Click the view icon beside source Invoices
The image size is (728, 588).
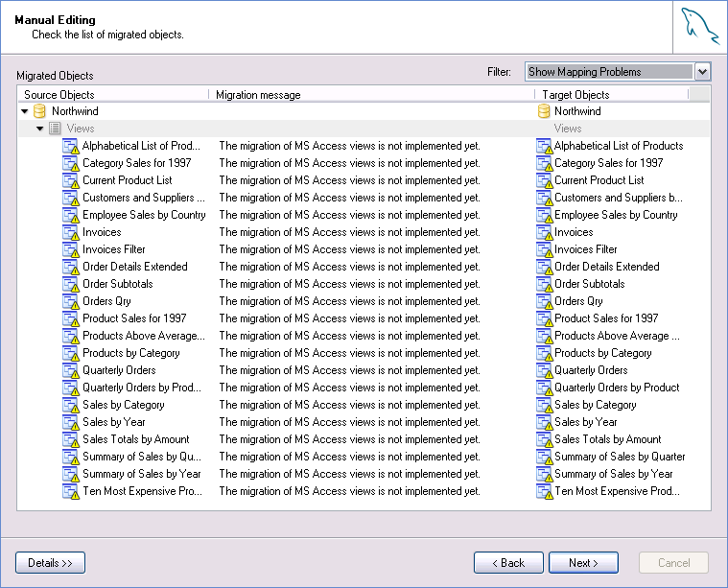pyautogui.click(x=71, y=232)
